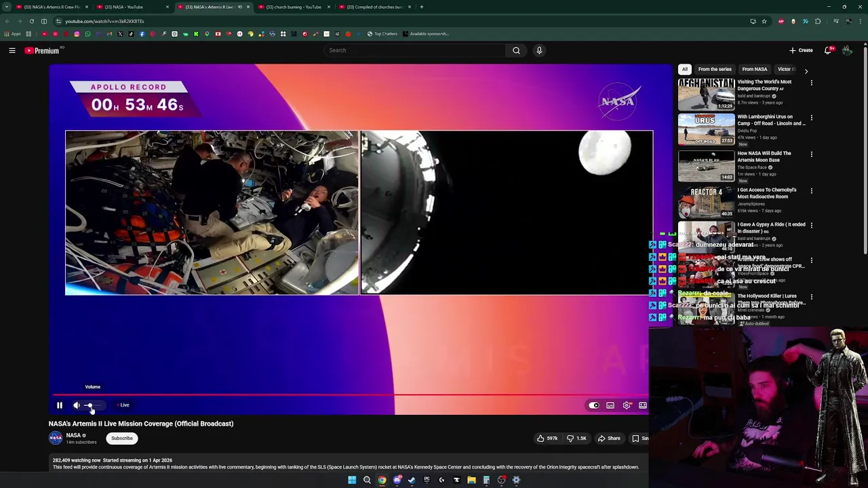
Task: Open the player settings gear
Action: (627, 405)
